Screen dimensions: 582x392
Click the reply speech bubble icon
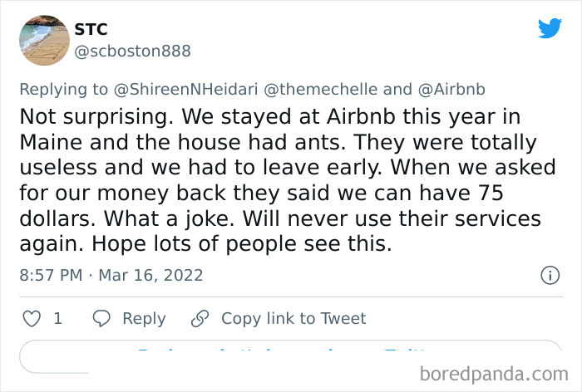pos(101,318)
